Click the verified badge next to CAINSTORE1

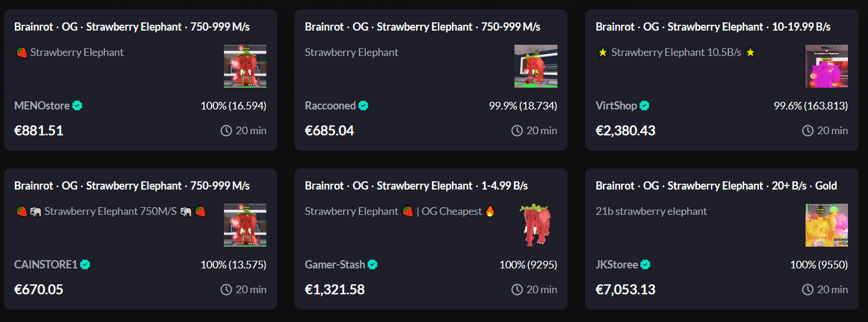85,265
